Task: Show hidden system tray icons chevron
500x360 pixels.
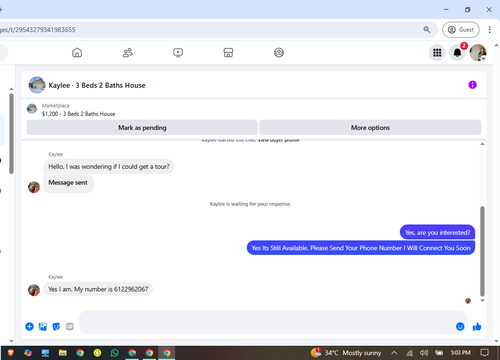Action: (394, 353)
